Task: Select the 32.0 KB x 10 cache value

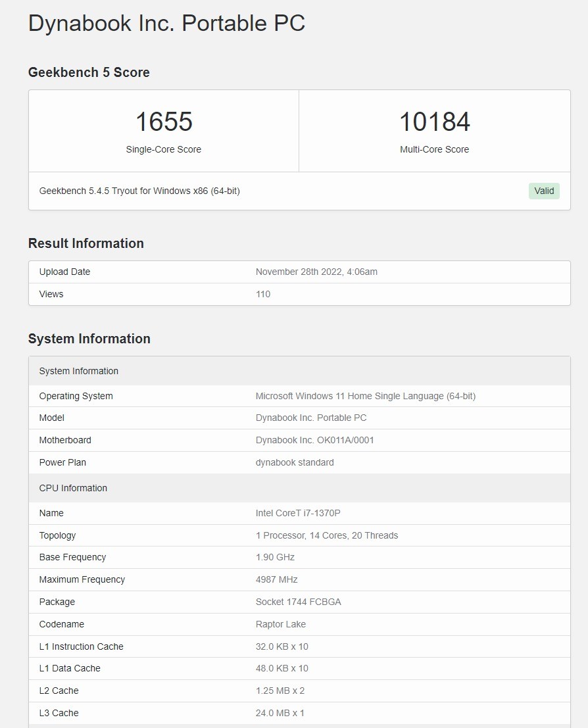Action: click(282, 646)
